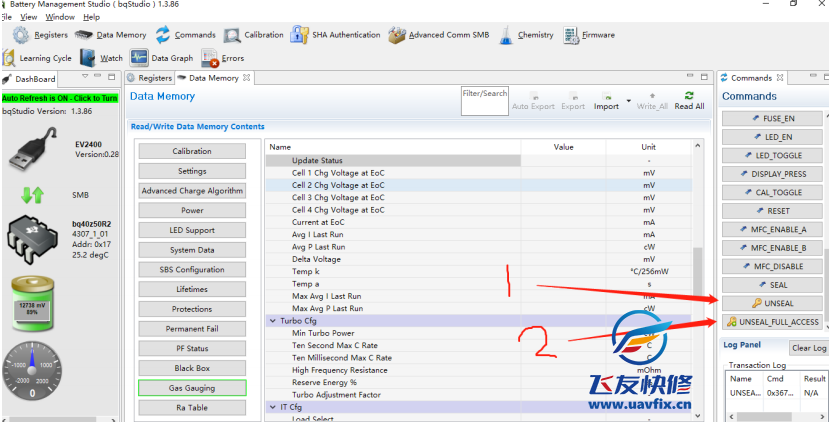Select the Gas Gauging category button
This screenshot has height=422, width=829.
[192, 387]
